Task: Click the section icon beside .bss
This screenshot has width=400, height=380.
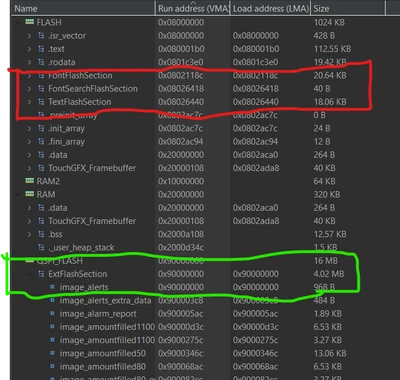Action: [x=41, y=234]
